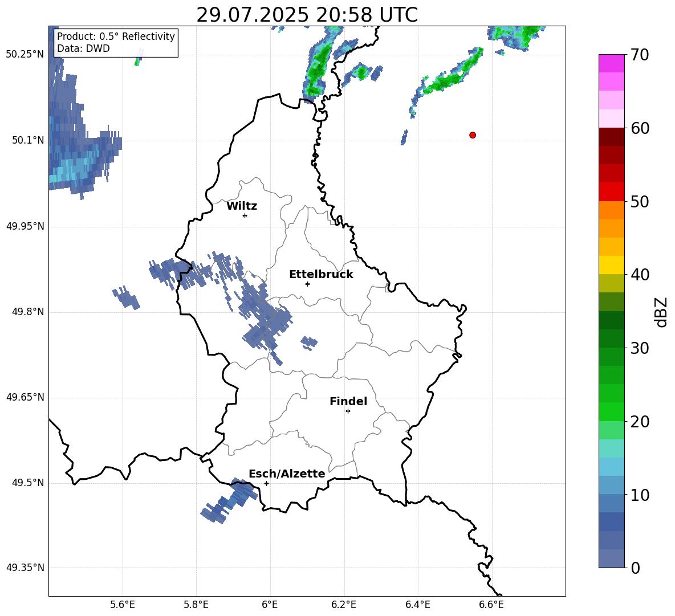
Task: Click the 20 label on colorbar
Action: point(639,422)
